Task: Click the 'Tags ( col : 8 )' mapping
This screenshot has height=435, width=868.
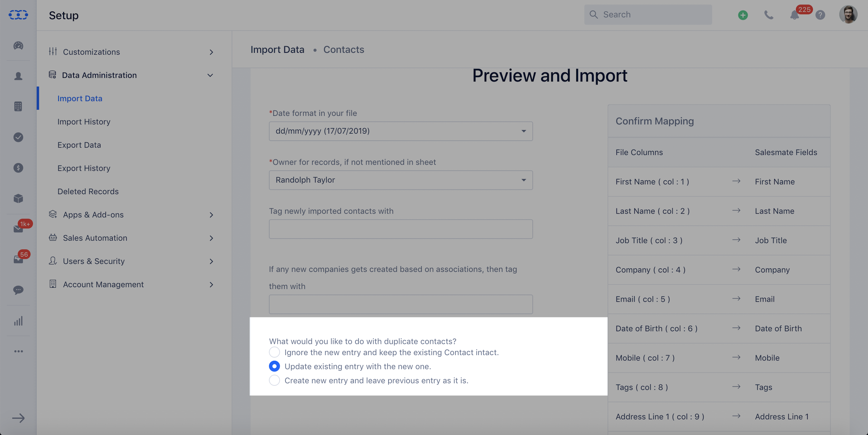Action: [642, 387]
